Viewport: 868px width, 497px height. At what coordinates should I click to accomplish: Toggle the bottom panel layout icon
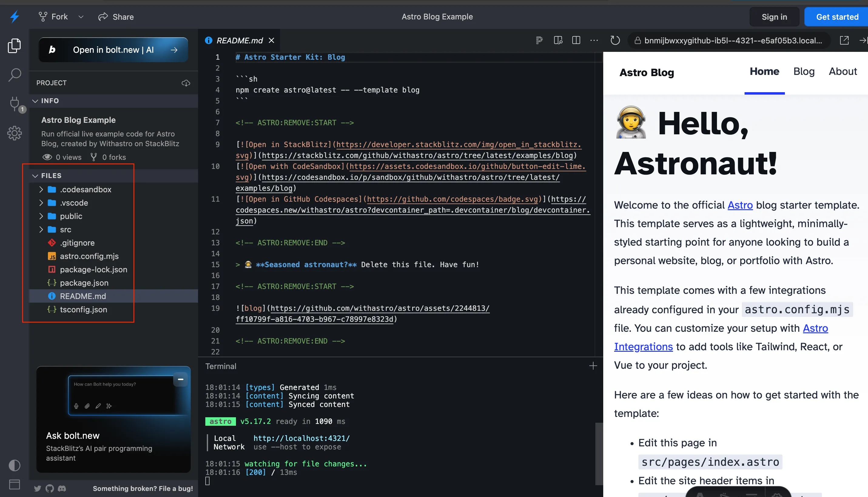14,484
